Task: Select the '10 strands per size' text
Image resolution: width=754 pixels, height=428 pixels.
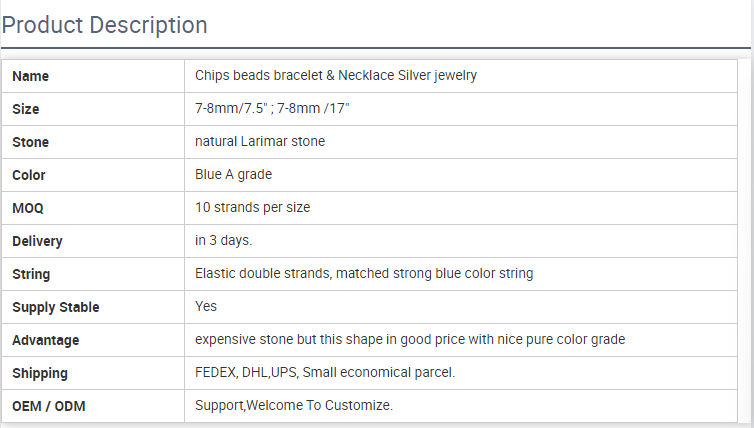Action: click(x=253, y=208)
